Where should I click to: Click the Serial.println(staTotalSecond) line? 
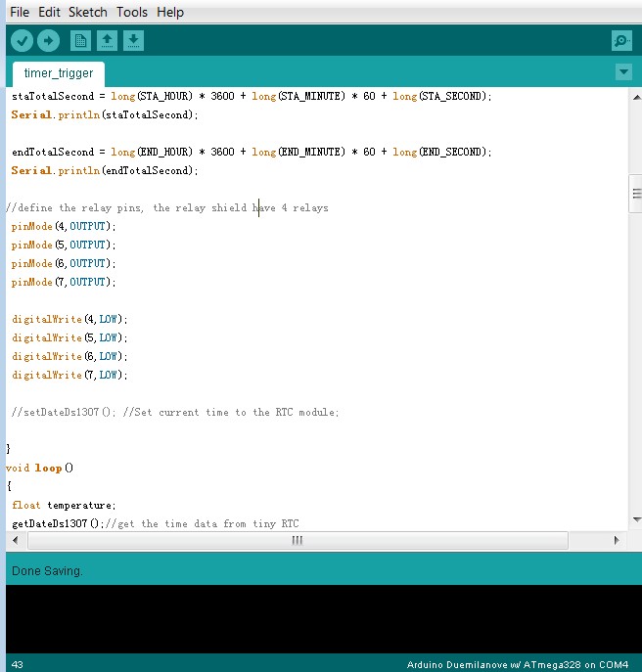(105, 114)
